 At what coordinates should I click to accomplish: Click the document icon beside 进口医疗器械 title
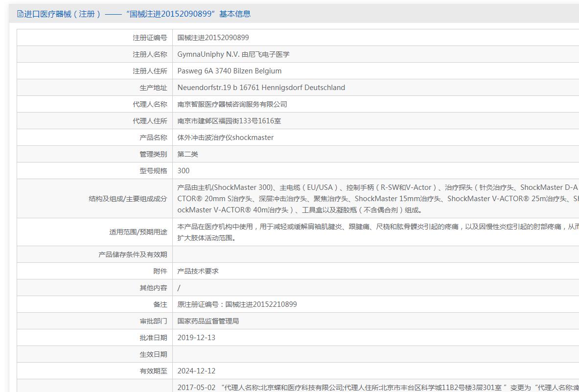(20, 14)
